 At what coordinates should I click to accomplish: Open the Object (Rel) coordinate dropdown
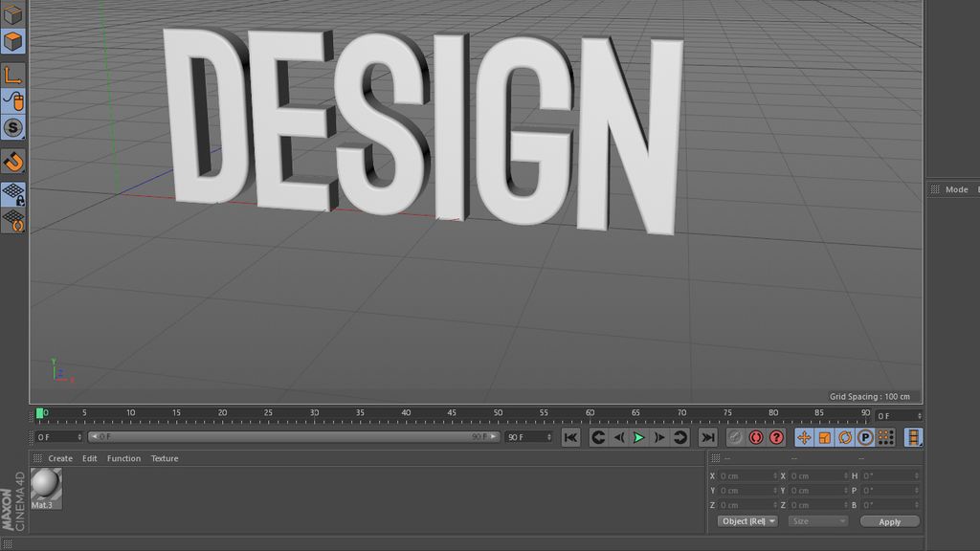746,520
